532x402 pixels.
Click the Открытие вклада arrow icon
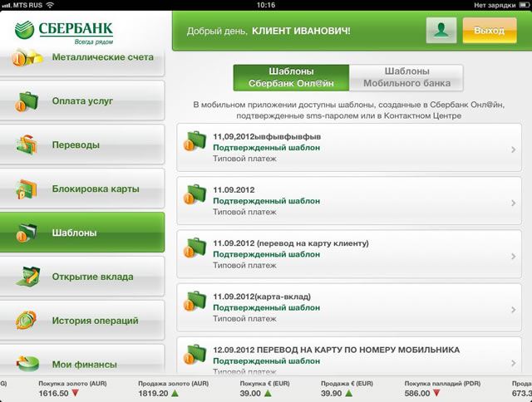click(27, 277)
